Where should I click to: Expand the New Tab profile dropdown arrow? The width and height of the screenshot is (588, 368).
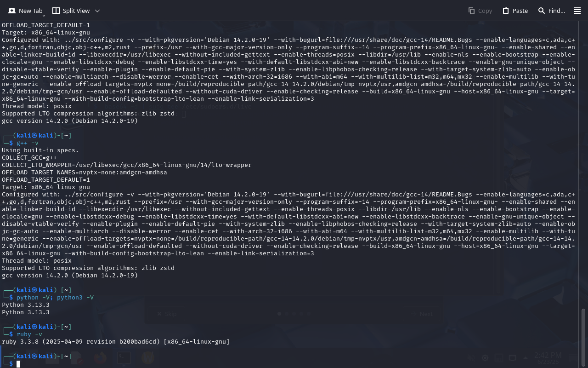(44, 16)
